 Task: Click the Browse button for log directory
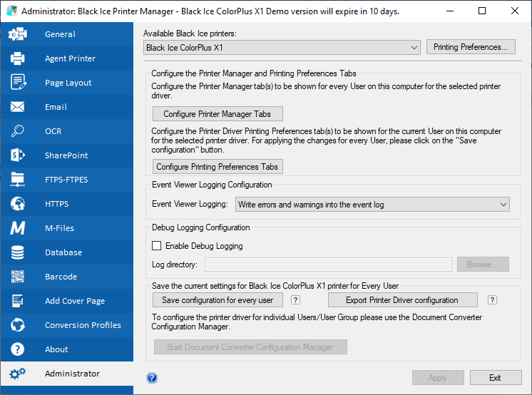[x=483, y=265]
